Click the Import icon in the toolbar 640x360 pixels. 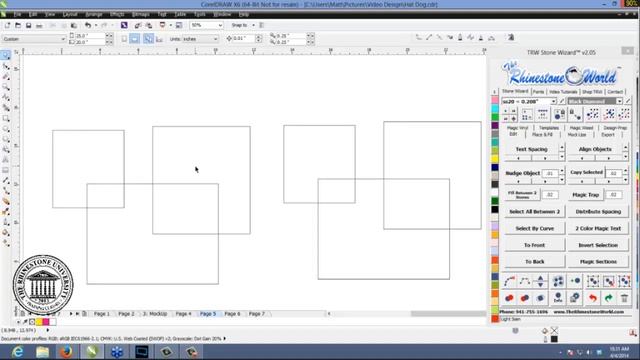pyautogui.click(x=138, y=25)
